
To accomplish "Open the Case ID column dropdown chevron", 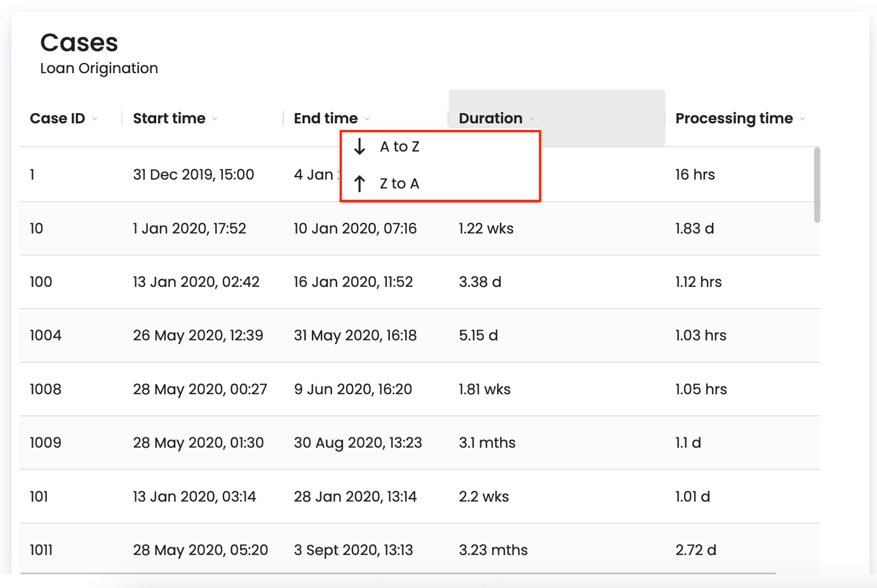I will tap(95, 119).
